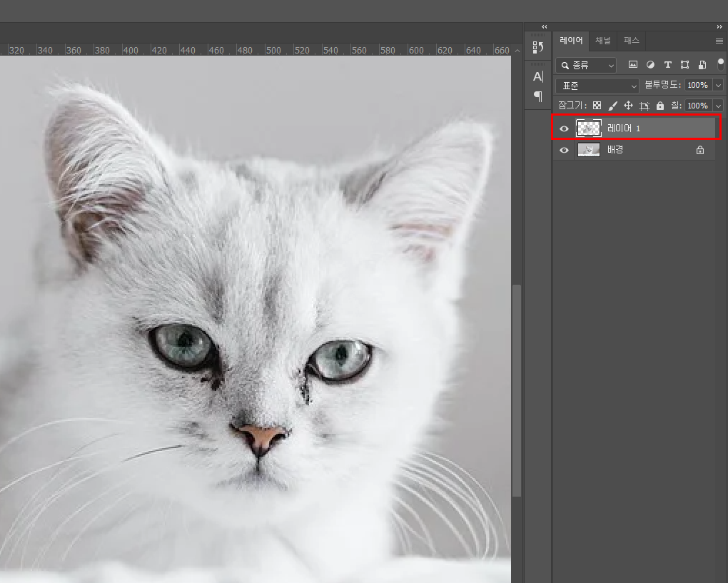The image size is (728, 583).
Task: Open the 칠 fill slider arrow
Action: (719, 106)
